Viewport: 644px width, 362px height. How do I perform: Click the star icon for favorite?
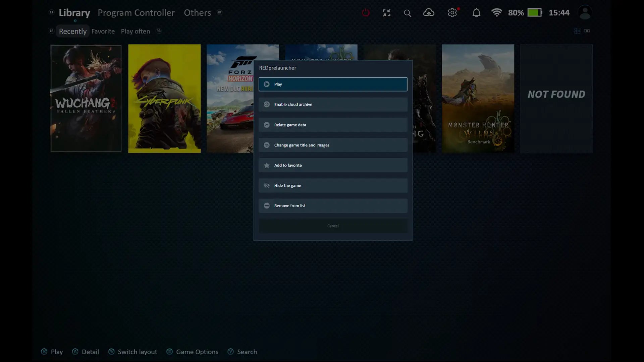pyautogui.click(x=267, y=165)
